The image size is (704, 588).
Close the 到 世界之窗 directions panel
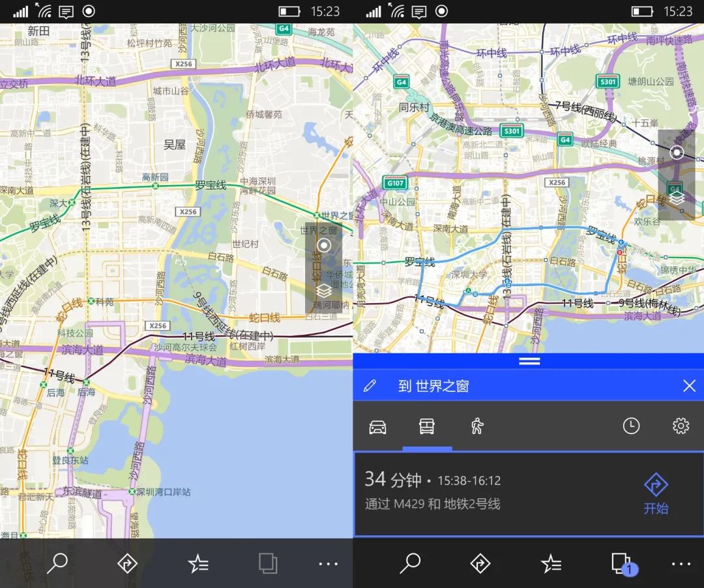click(689, 385)
